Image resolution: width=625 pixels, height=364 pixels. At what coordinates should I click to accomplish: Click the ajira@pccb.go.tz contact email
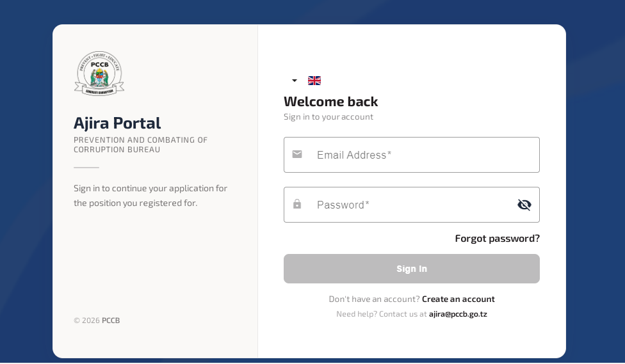coord(458,314)
